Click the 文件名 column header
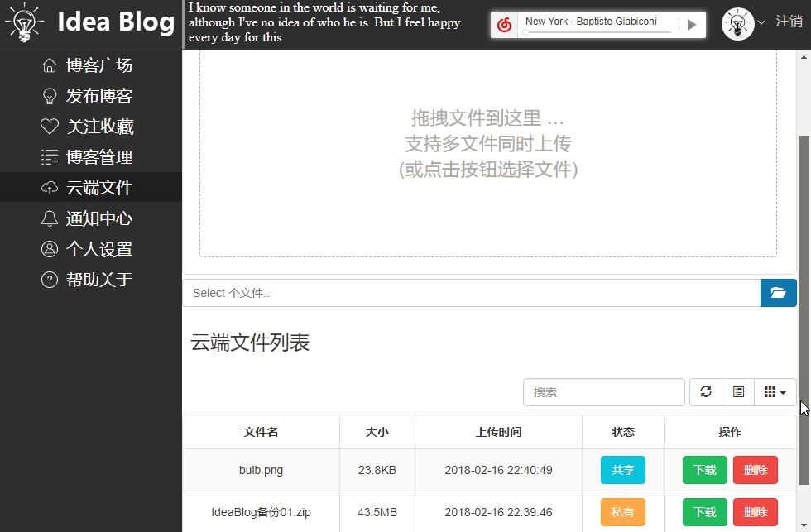The width and height of the screenshot is (811, 532). (x=261, y=432)
